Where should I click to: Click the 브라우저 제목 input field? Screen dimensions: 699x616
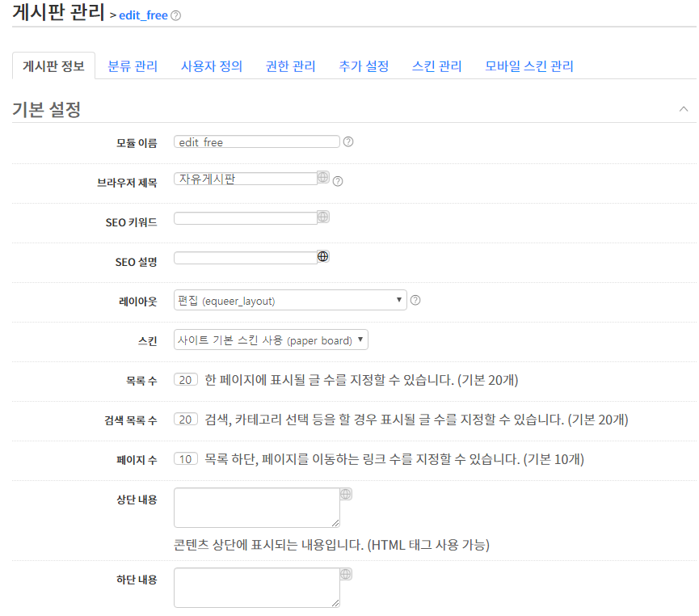coord(246,179)
